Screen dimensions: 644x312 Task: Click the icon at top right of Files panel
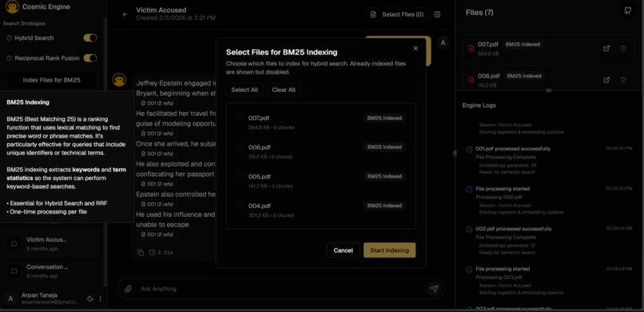627,11
